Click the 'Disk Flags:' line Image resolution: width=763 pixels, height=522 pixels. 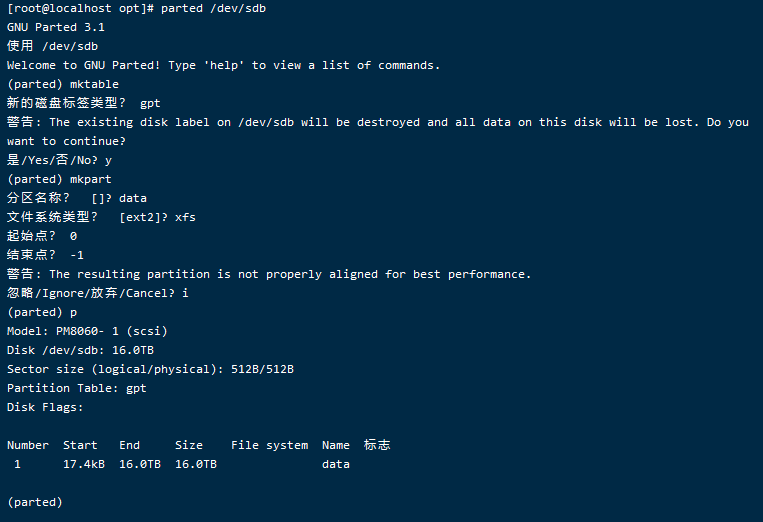46,407
